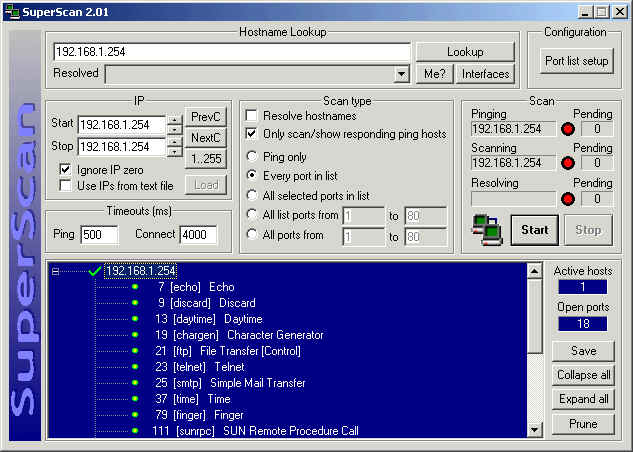The image size is (633, 452).
Task: Click NextC button
Action: tap(205, 138)
